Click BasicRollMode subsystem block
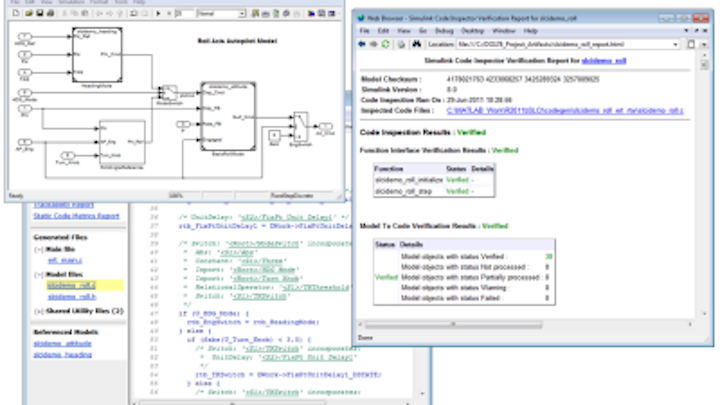720x405 pixels. [228, 117]
